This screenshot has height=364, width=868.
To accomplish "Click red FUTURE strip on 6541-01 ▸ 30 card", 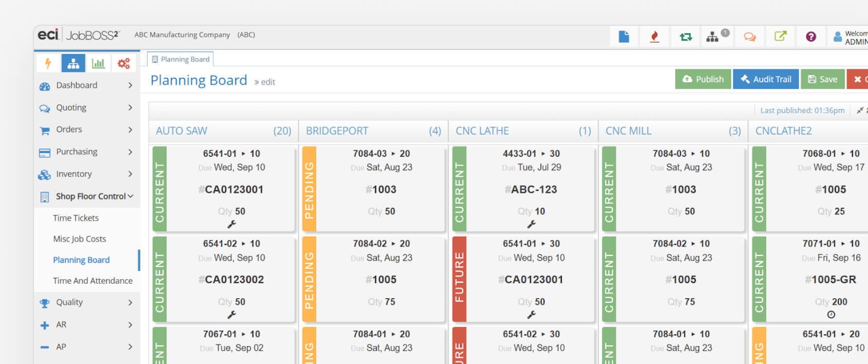I will [459, 279].
